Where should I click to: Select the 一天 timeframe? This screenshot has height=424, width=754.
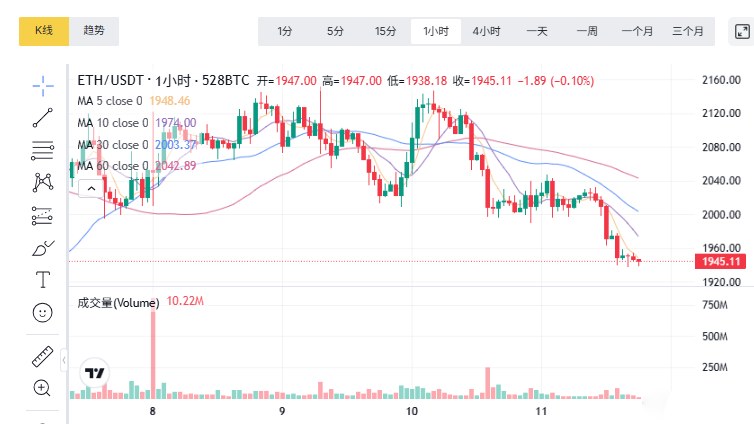(537, 31)
